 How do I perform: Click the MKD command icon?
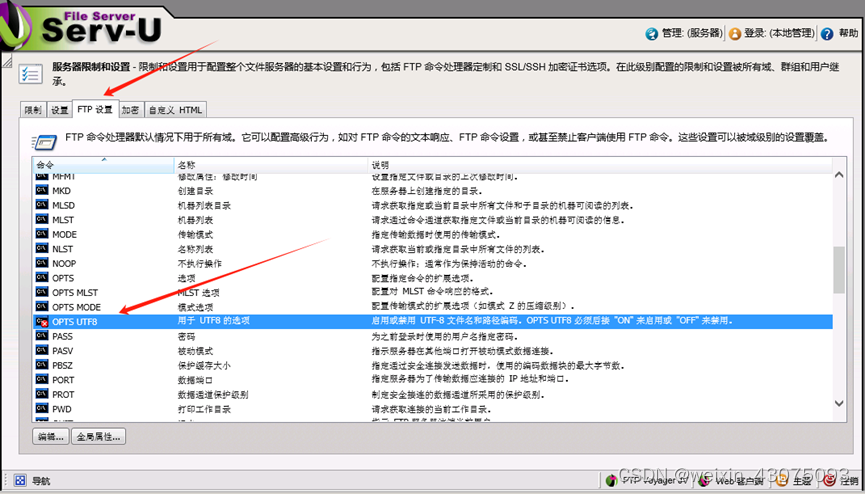click(x=42, y=190)
